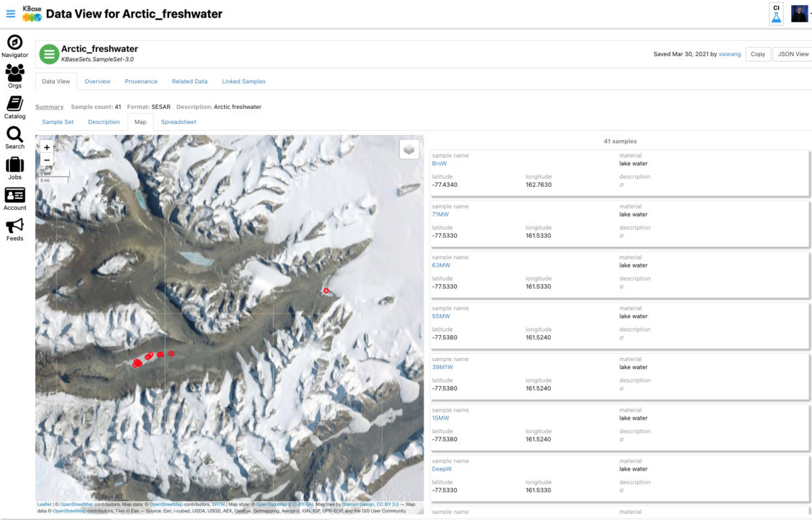Open the user avatar menu
This screenshot has height=520, width=812.
(799, 14)
